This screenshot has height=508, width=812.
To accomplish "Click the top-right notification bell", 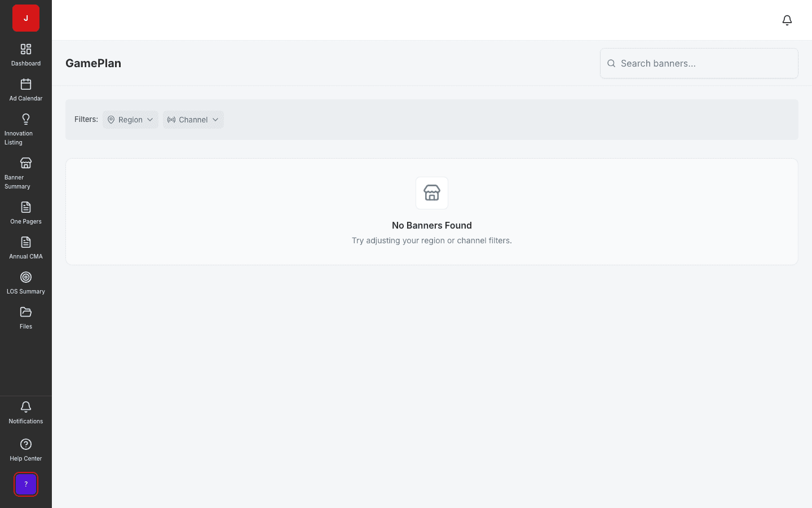I will [x=787, y=20].
